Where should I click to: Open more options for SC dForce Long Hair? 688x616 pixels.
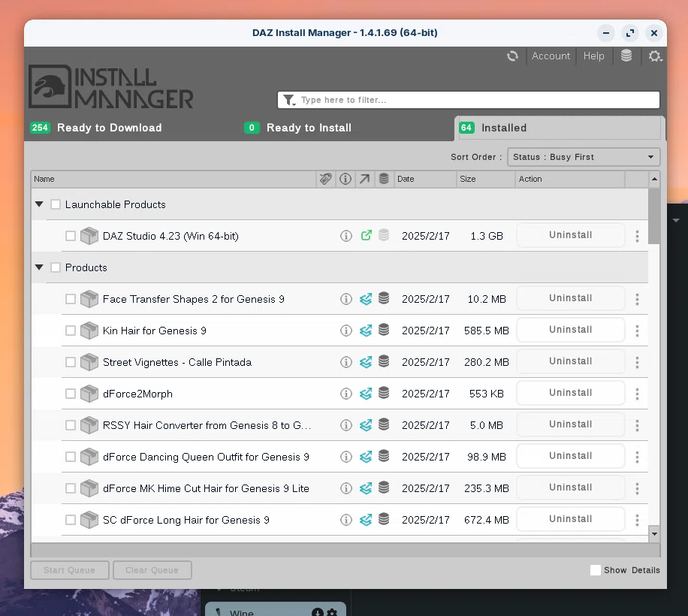pos(637,520)
